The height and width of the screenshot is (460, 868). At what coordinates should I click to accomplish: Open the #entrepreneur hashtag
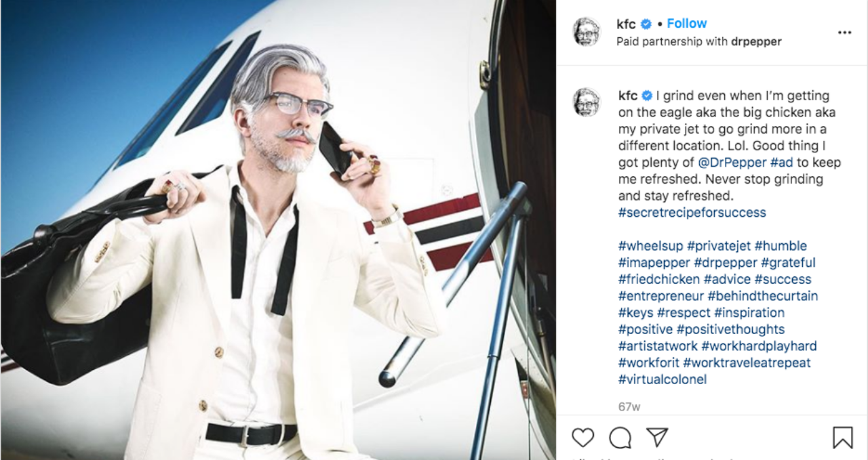pos(660,296)
